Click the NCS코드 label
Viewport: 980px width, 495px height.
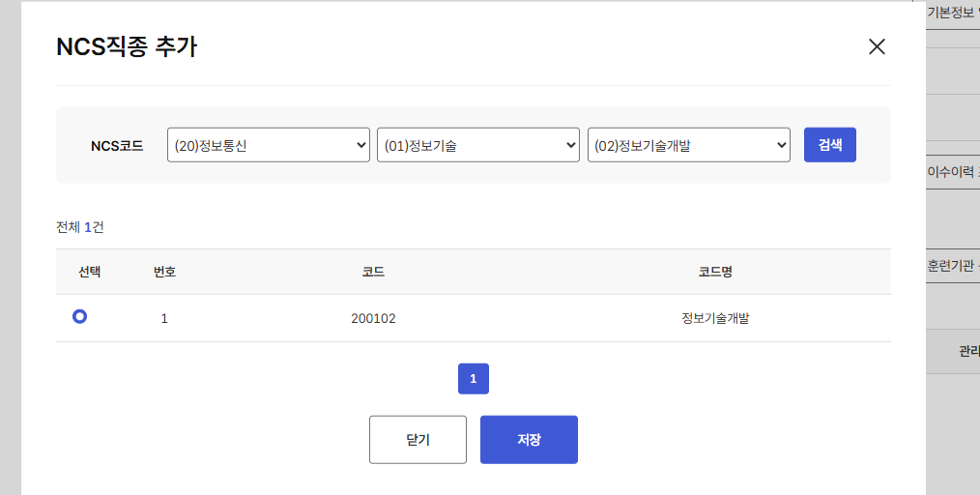pyautogui.click(x=117, y=146)
